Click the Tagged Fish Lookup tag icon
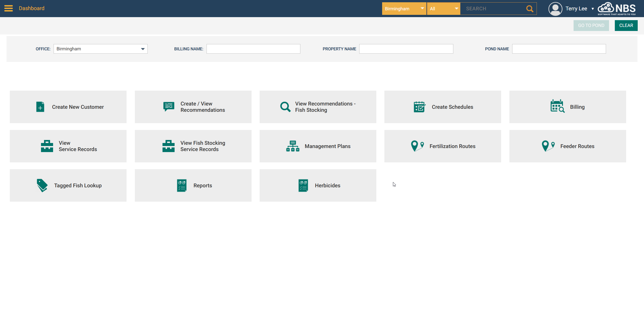644x322 pixels. click(x=42, y=186)
